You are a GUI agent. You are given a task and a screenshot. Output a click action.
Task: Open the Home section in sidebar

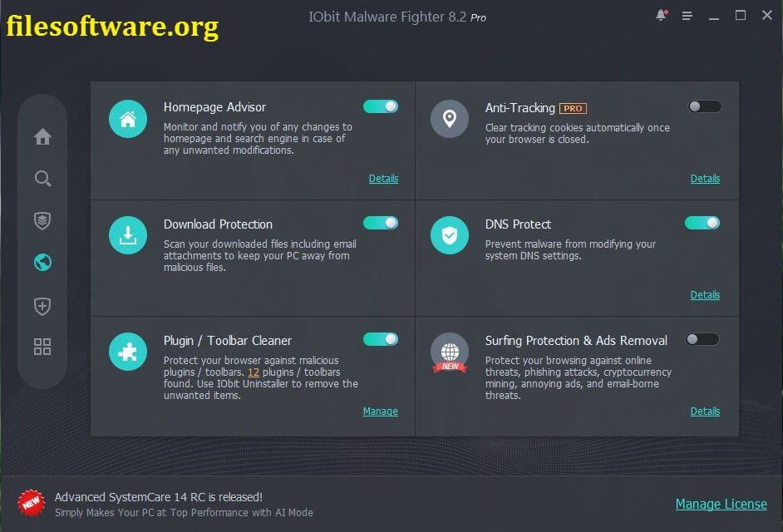(x=42, y=136)
